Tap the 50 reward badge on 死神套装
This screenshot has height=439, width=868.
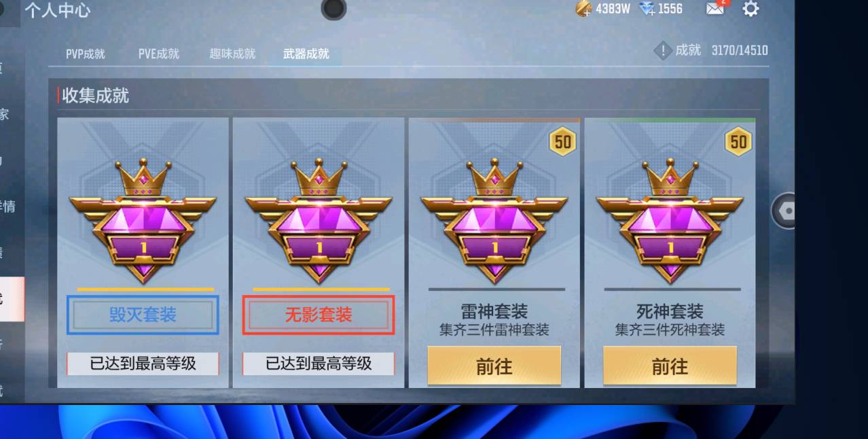point(738,142)
